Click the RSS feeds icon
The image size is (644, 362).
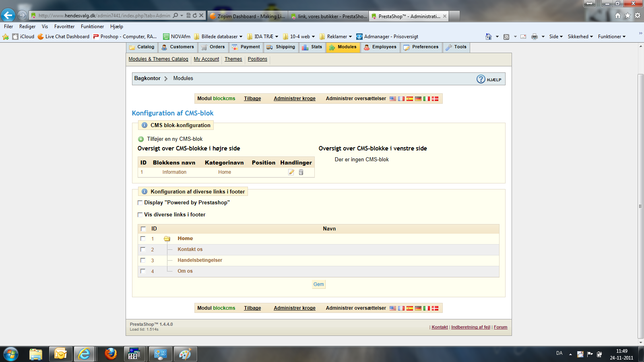(506, 37)
